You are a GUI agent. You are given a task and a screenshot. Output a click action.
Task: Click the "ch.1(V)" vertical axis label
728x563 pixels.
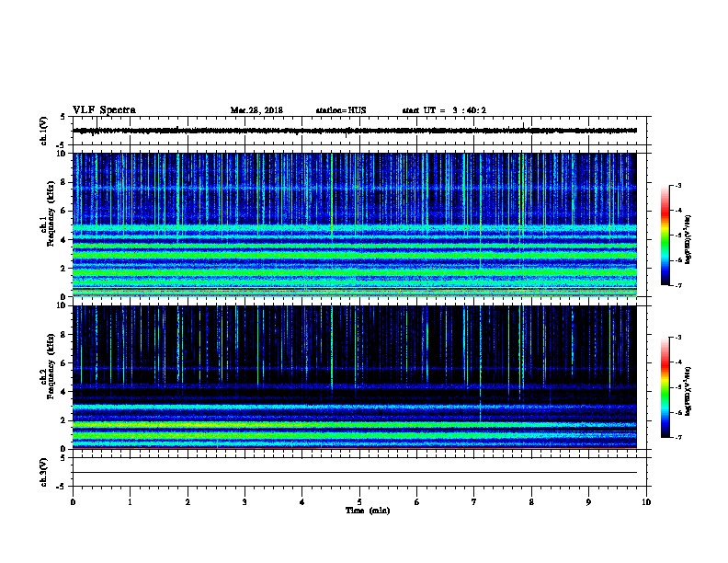click(x=44, y=131)
